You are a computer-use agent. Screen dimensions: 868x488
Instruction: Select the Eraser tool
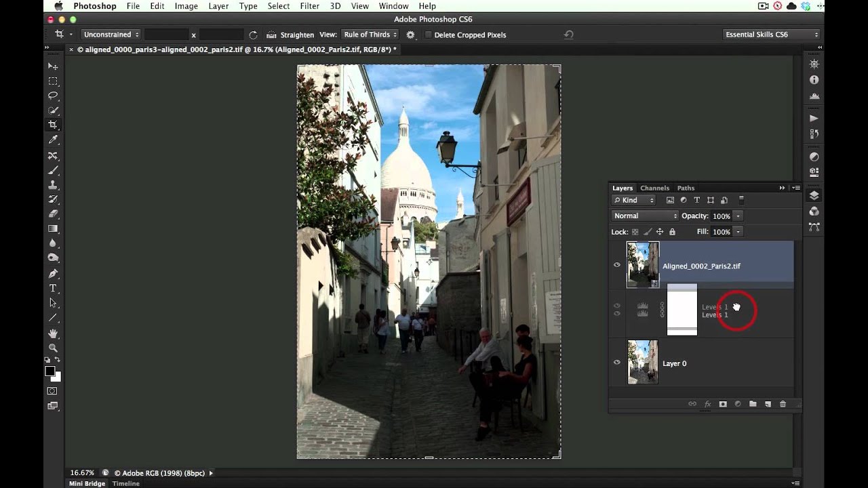(53, 213)
